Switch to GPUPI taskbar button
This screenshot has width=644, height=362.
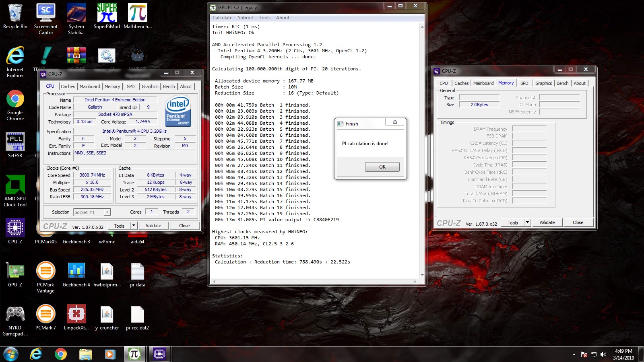[x=134, y=354]
